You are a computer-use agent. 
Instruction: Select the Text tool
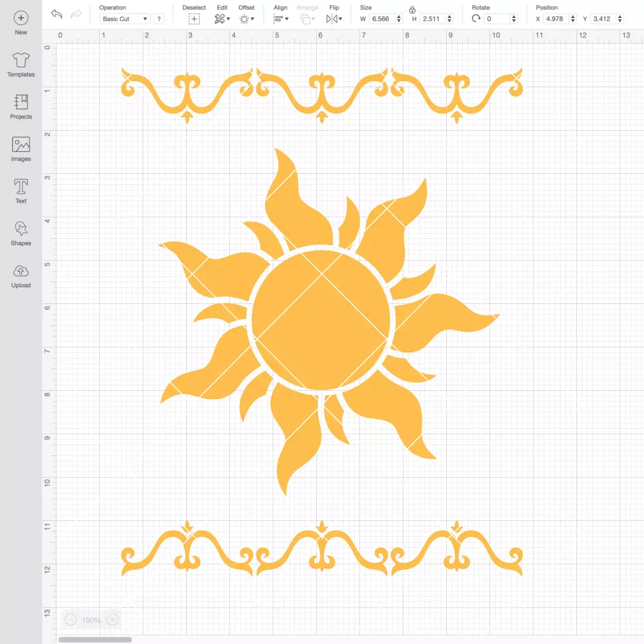tap(21, 191)
